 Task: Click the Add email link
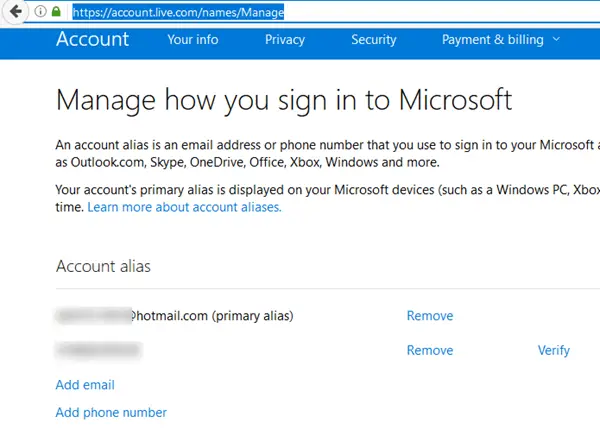[x=85, y=385]
